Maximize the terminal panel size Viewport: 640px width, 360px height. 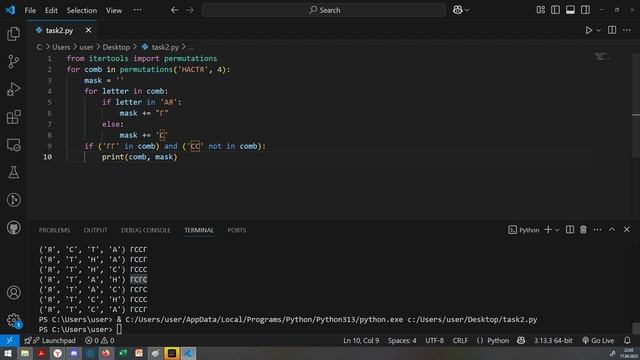click(612, 230)
